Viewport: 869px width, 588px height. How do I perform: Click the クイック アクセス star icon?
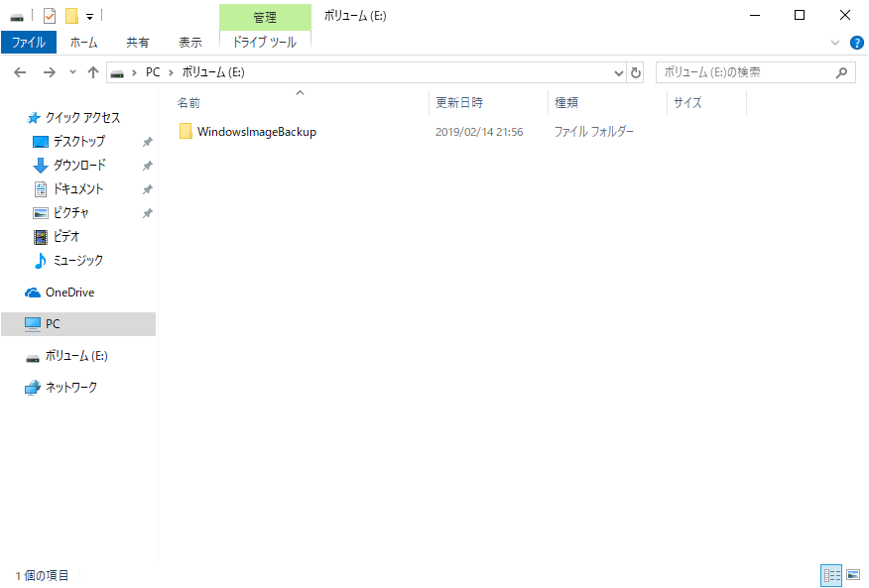tap(34, 118)
